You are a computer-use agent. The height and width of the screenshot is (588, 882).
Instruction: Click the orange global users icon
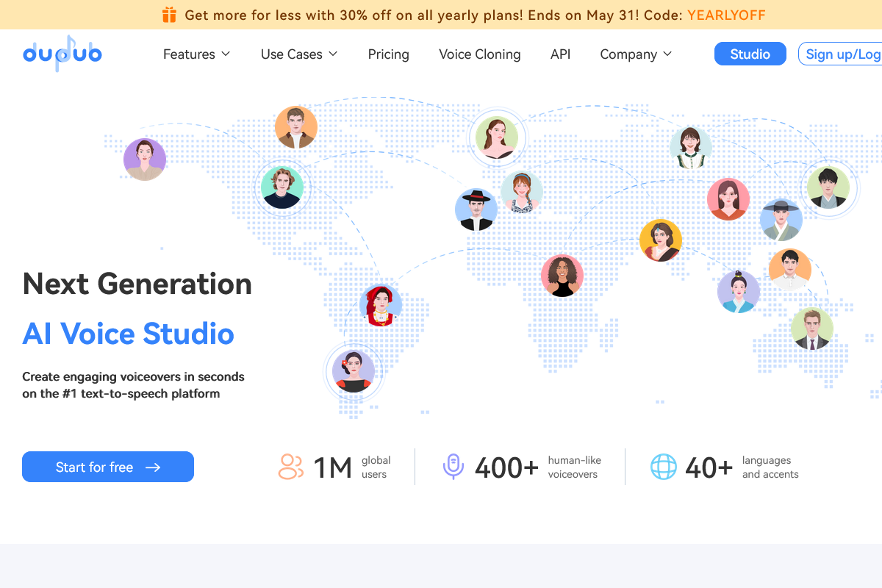291,466
